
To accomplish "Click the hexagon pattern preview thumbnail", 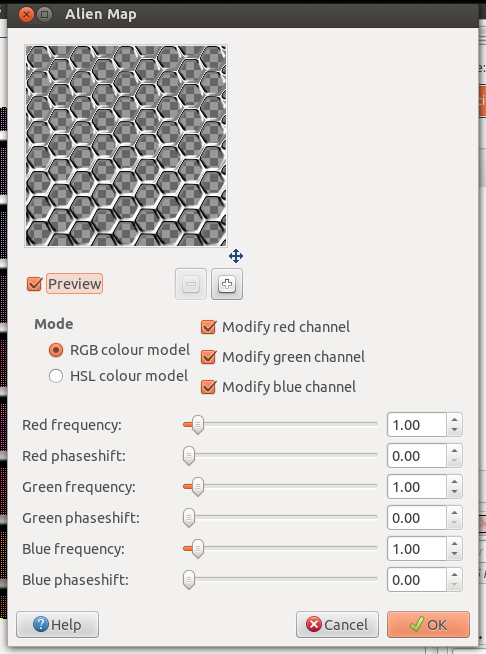I will [126, 146].
